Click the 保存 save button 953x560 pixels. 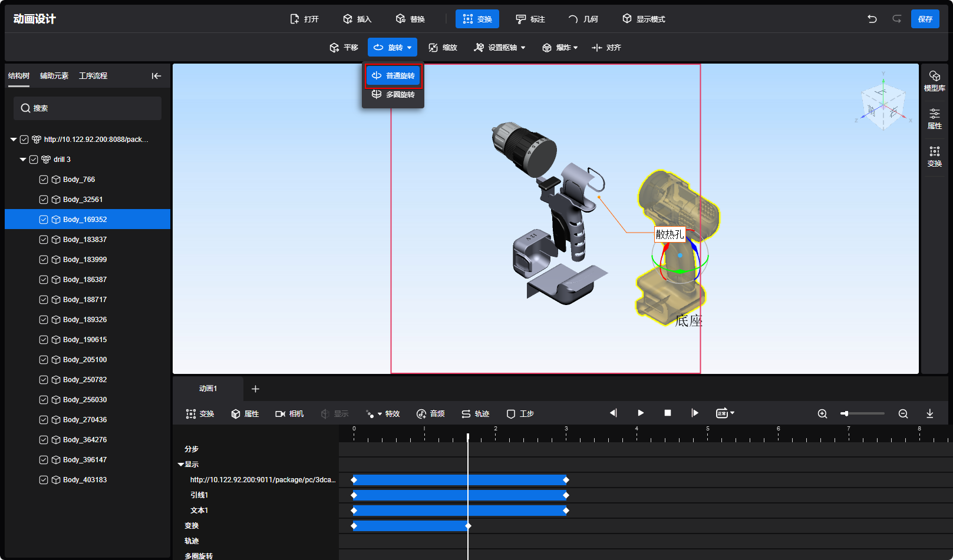coord(925,19)
